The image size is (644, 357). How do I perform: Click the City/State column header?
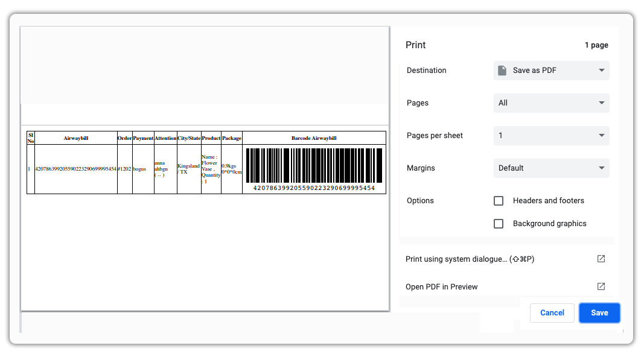coord(189,138)
